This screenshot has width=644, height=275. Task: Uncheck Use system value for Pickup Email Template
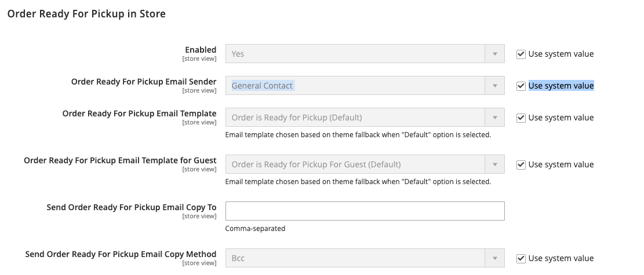521,118
